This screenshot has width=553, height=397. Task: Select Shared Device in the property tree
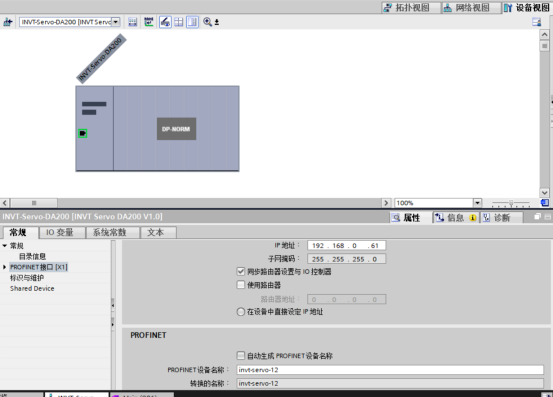pos(32,288)
